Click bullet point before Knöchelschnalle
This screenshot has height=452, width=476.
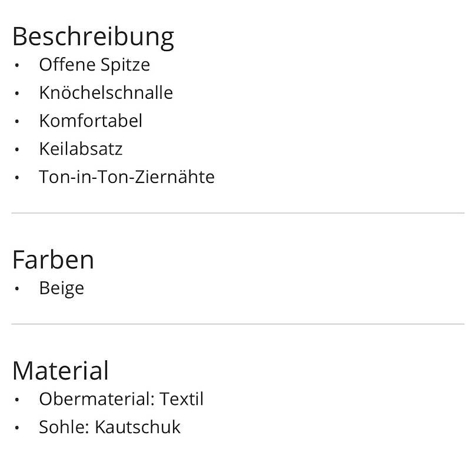[17, 93]
